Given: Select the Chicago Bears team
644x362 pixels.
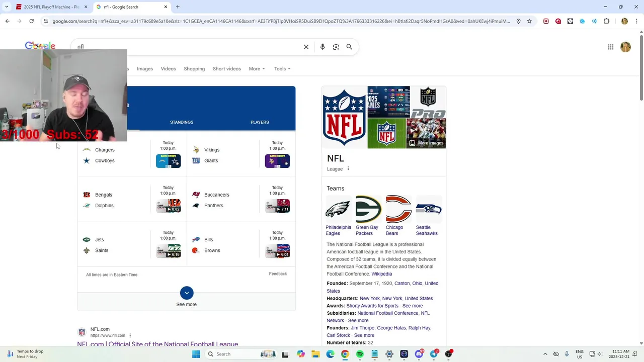Looking at the screenshot, I should click(398, 216).
